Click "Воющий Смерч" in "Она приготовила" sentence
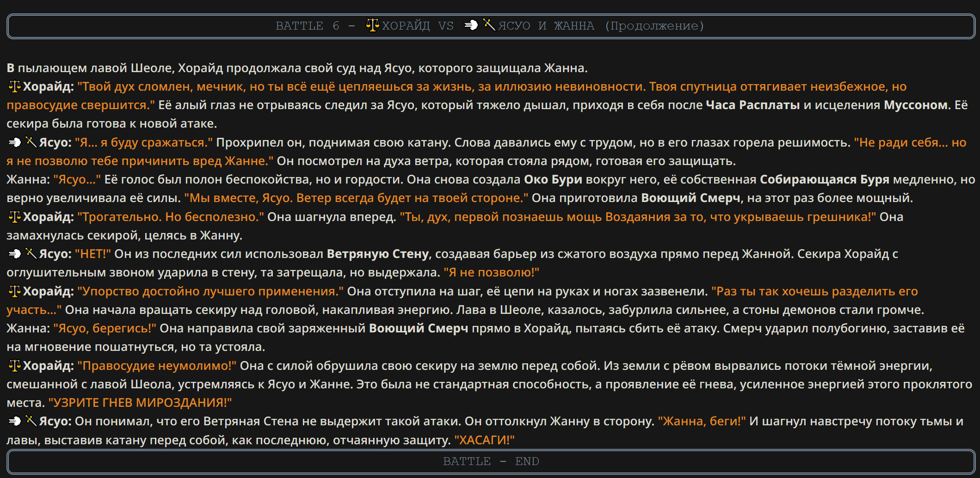The image size is (980, 478). click(x=690, y=198)
